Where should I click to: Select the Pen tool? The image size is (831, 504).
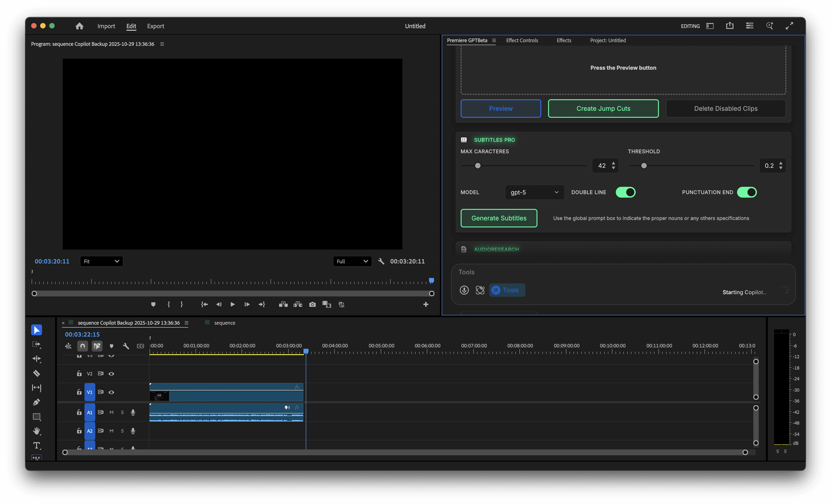(36, 402)
